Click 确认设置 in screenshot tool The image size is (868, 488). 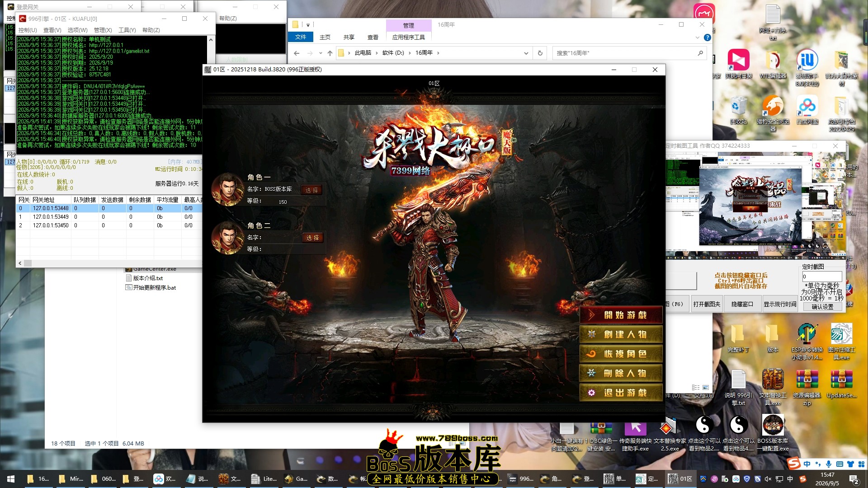coord(822,307)
